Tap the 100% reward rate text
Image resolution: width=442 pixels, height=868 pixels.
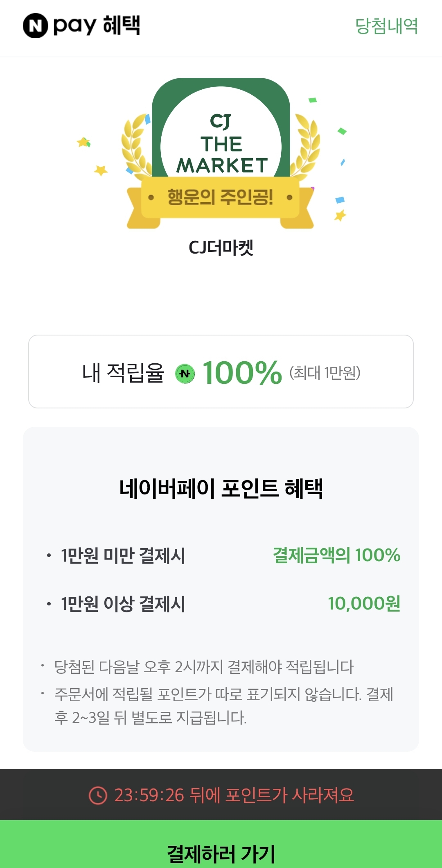[242, 373]
